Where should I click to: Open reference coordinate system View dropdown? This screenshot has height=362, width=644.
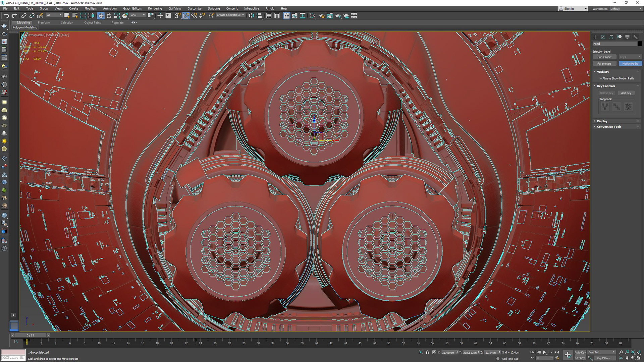click(138, 15)
